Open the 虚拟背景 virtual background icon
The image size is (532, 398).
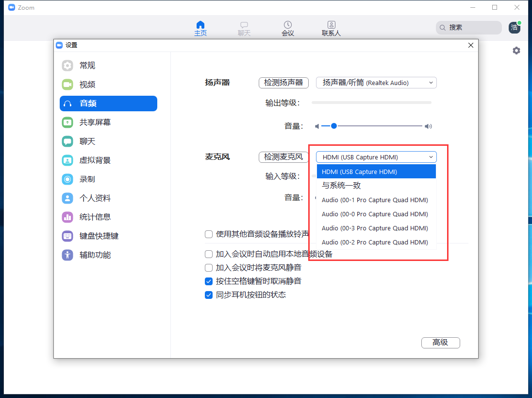pyautogui.click(x=67, y=160)
